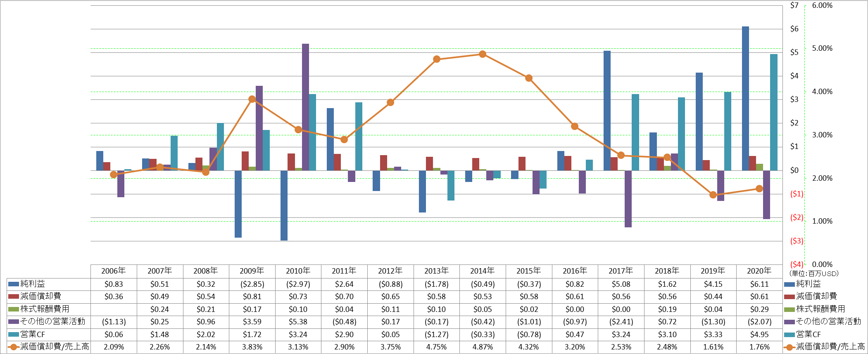Click the orange line marker for 2014年

click(x=483, y=54)
